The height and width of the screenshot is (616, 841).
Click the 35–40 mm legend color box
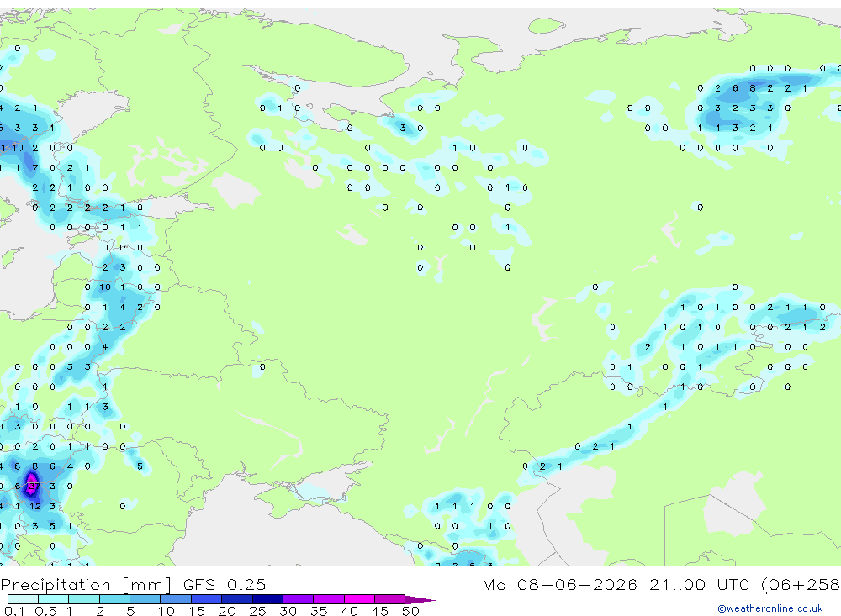coord(329,599)
